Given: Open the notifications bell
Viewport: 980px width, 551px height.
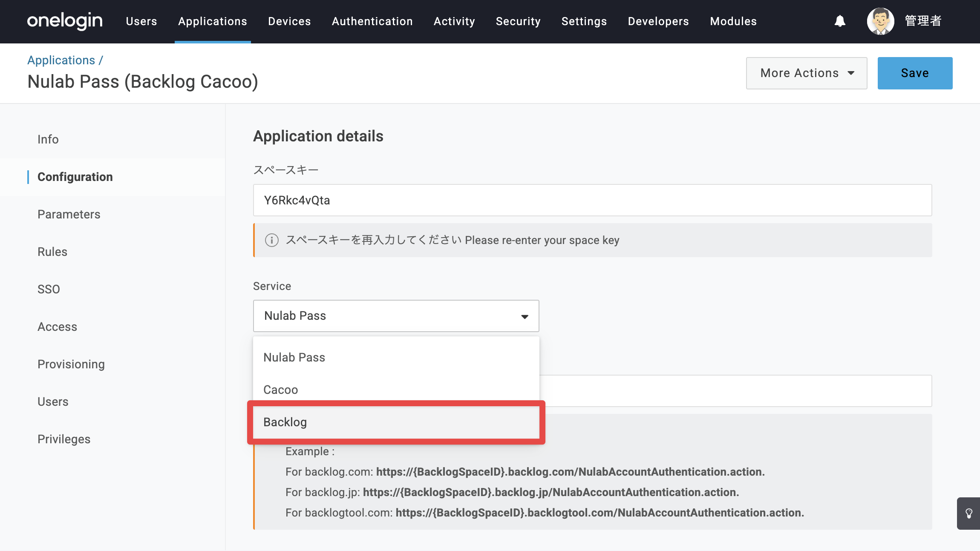Looking at the screenshot, I should pyautogui.click(x=840, y=21).
